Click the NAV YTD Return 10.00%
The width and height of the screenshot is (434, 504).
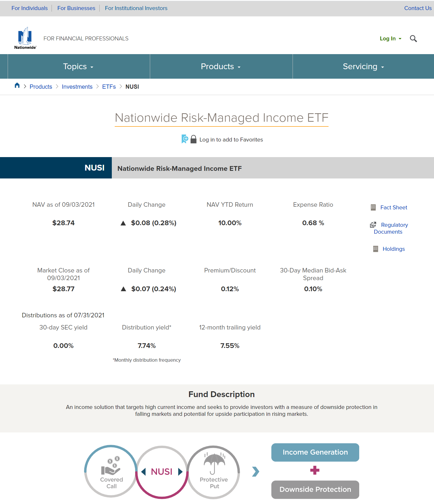click(230, 223)
